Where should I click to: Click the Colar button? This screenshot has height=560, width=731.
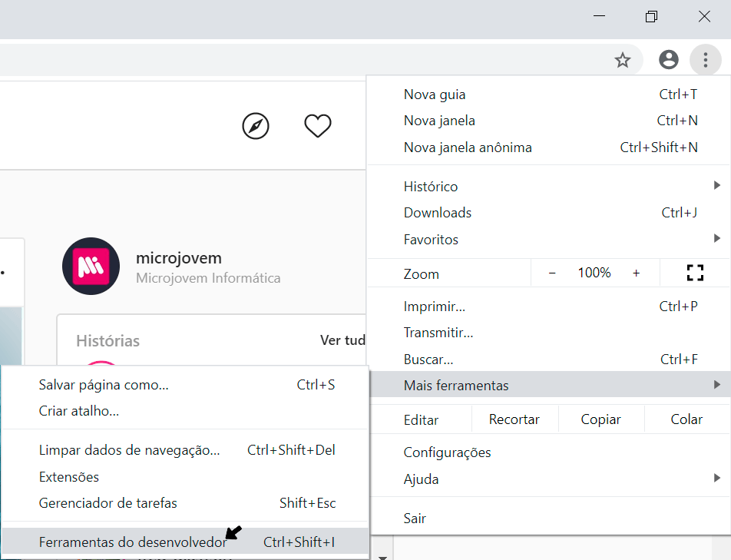point(686,419)
